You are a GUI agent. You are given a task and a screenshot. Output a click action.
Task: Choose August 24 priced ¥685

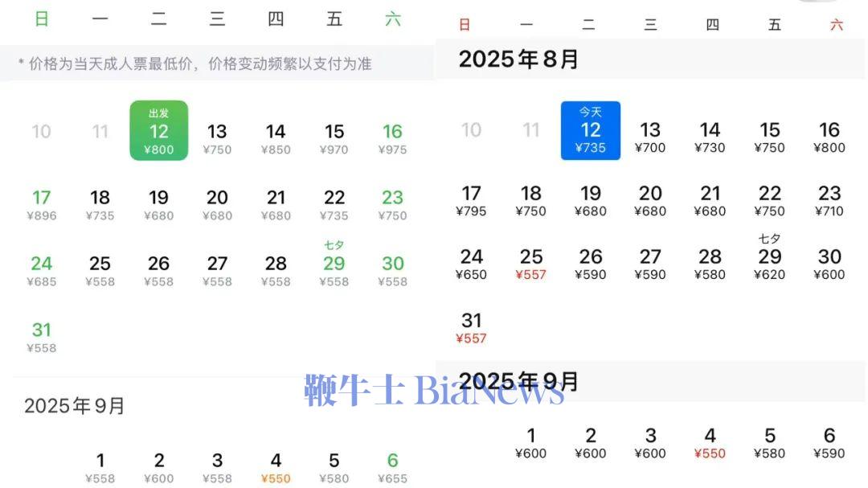pos(42,271)
